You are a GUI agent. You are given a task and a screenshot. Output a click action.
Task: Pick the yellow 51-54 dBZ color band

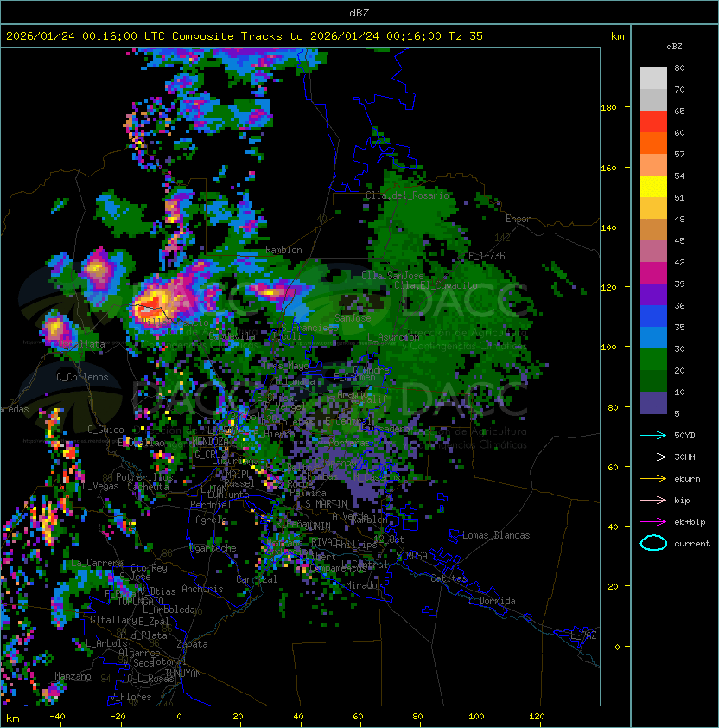(x=653, y=187)
